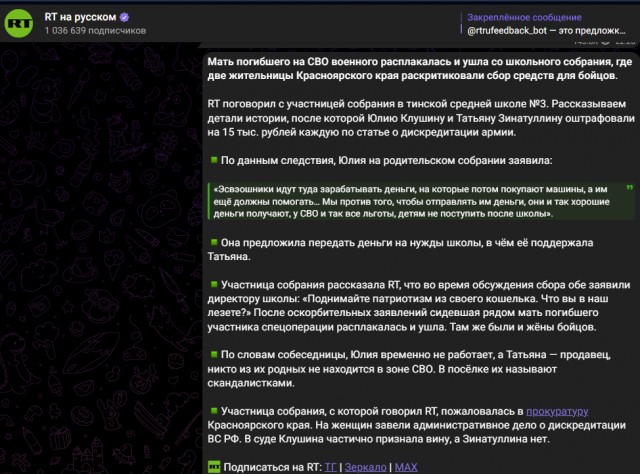The image size is (640, 474).
Task: Open the Закреплённое сообщение pinned message
Action: pos(524,17)
